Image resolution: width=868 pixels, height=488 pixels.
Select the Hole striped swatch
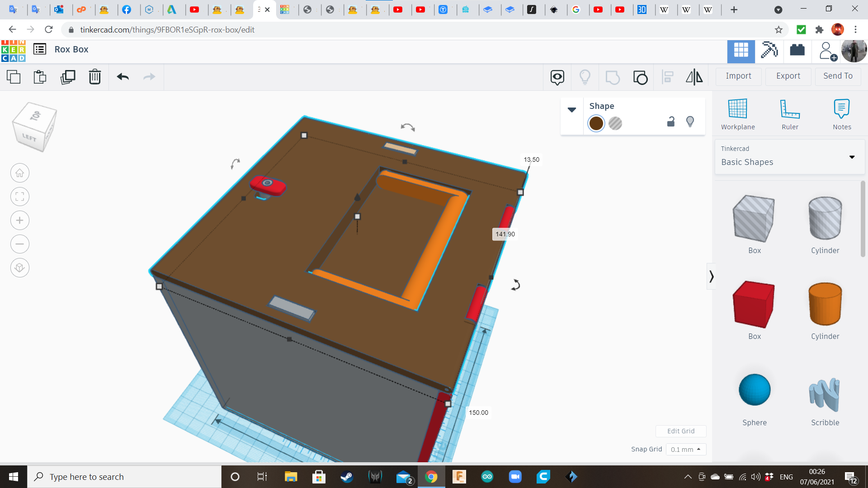pos(615,123)
